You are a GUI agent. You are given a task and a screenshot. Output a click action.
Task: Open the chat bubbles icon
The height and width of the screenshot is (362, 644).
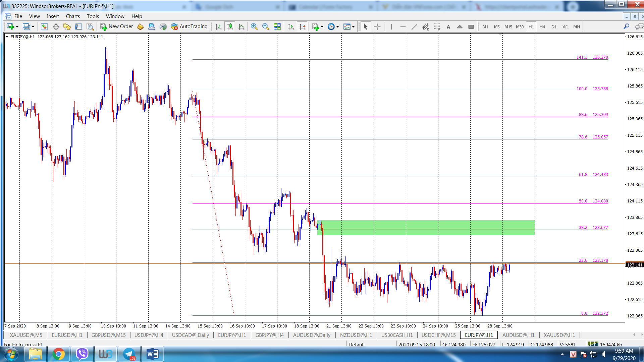click(x=639, y=26)
